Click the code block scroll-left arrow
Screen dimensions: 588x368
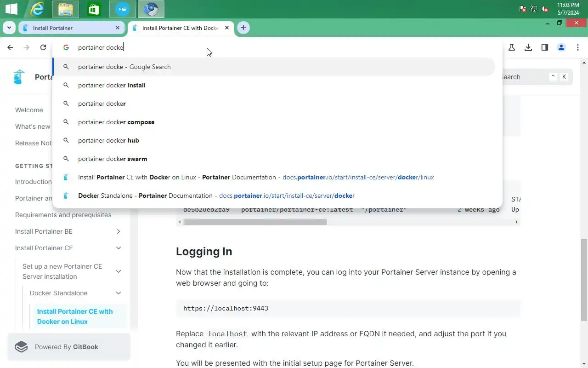[x=180, y=222]
